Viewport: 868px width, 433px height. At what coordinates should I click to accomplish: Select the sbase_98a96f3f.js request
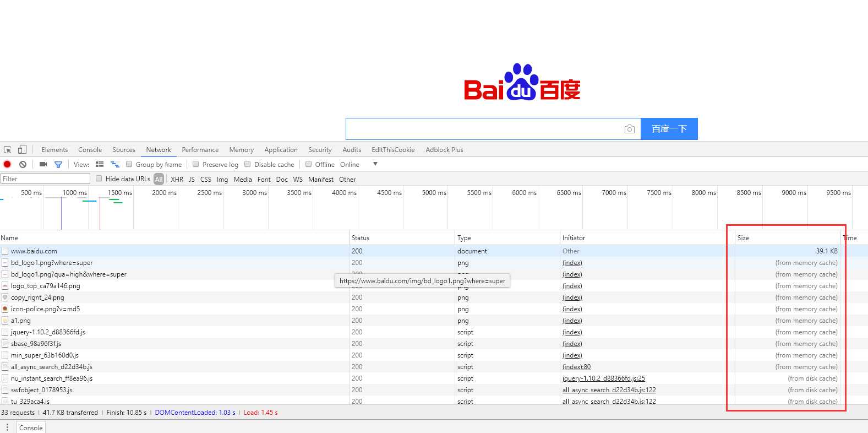[434, 344]
